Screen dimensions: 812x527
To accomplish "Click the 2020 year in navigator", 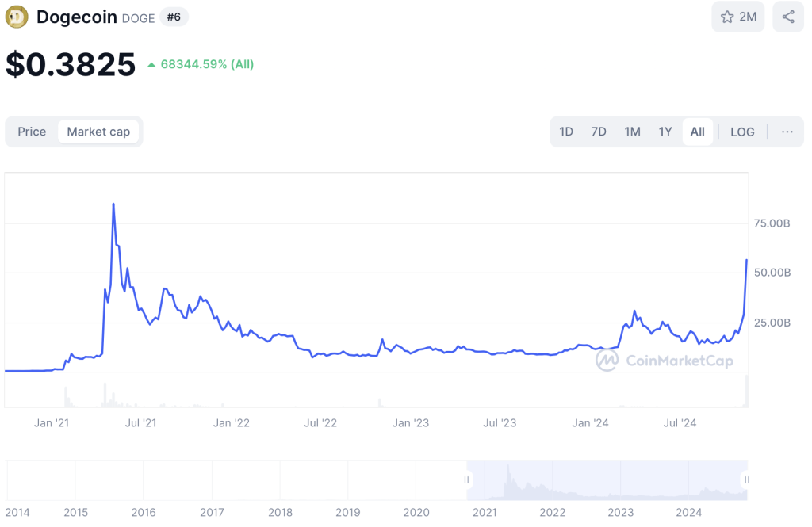I will (x=416, y=513).
